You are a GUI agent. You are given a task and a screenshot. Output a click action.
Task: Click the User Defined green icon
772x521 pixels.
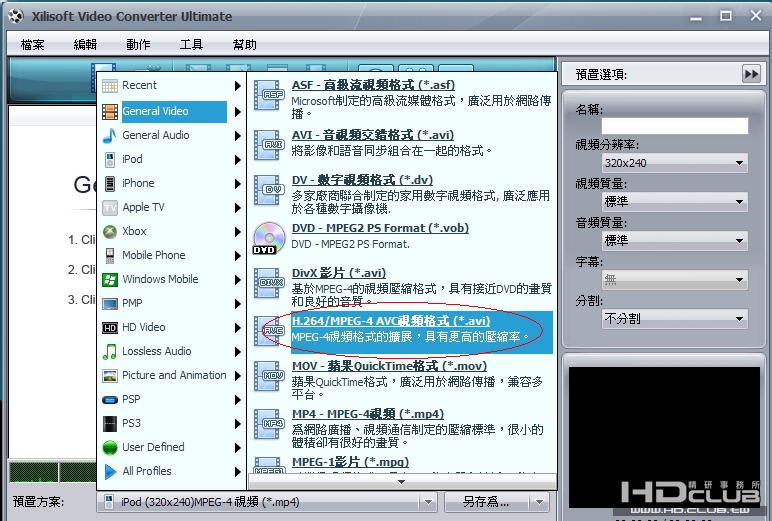(x=110, y=448)
